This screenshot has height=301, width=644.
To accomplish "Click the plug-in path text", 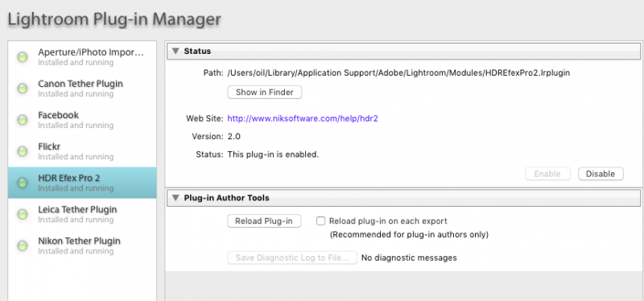I will pyautogui.click(x=398, y=73).
